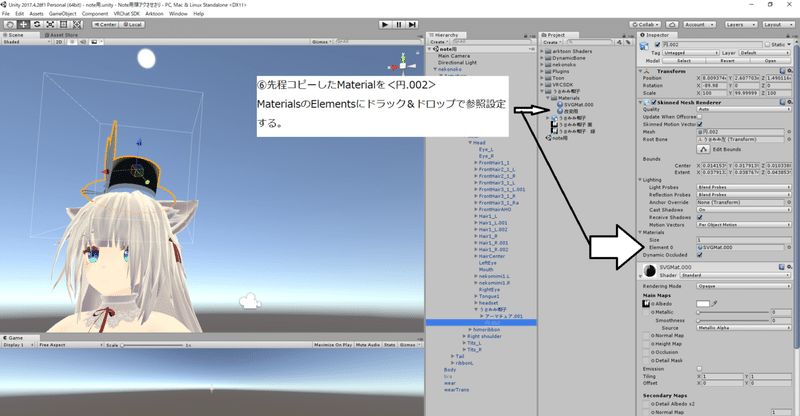Open the Shader dropdown
Screen dimensions: 800x416
(x=736, y=275)
